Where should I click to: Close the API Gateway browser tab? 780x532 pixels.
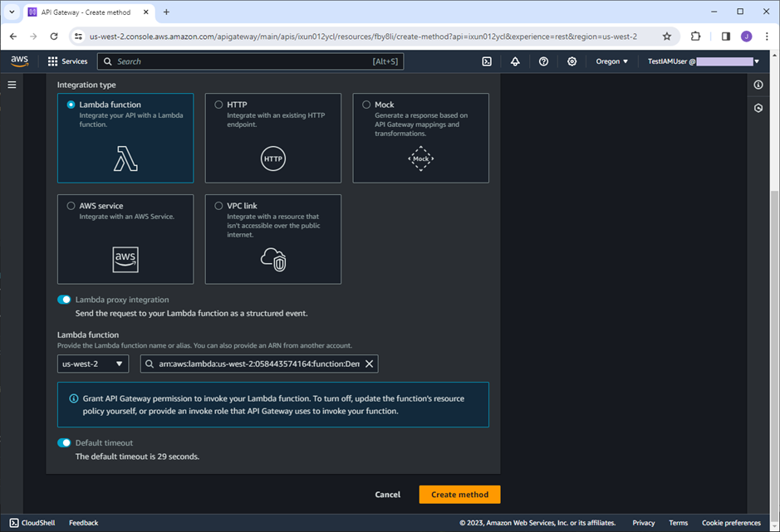tap(145, 12)
